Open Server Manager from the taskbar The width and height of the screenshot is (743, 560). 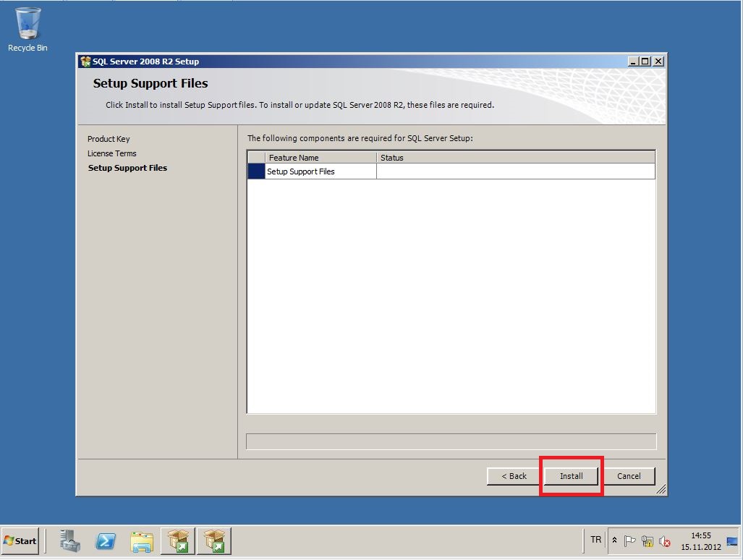pos(70,540)
